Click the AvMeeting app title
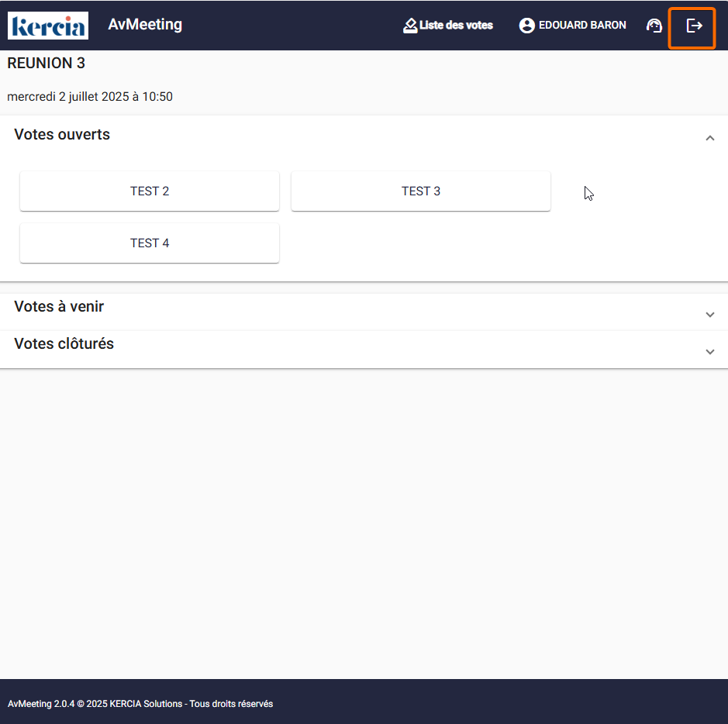The image size is (728, 724). click(145, 25)
